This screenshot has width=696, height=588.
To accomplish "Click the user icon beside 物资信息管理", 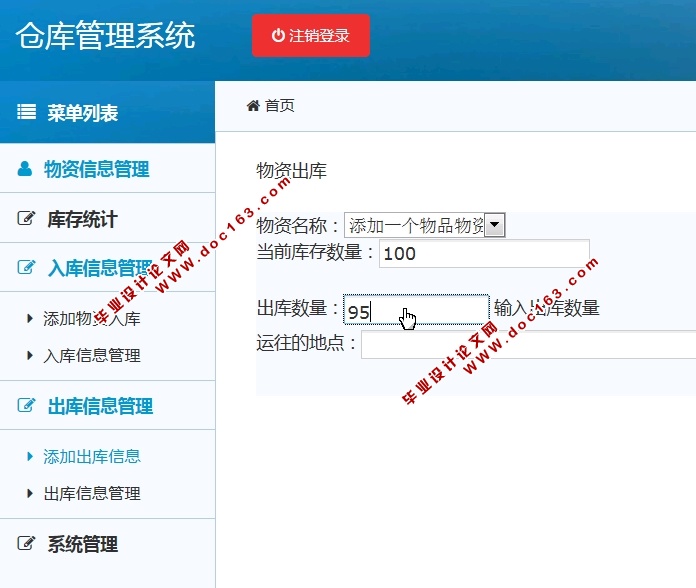I will (x=24, y=169).
